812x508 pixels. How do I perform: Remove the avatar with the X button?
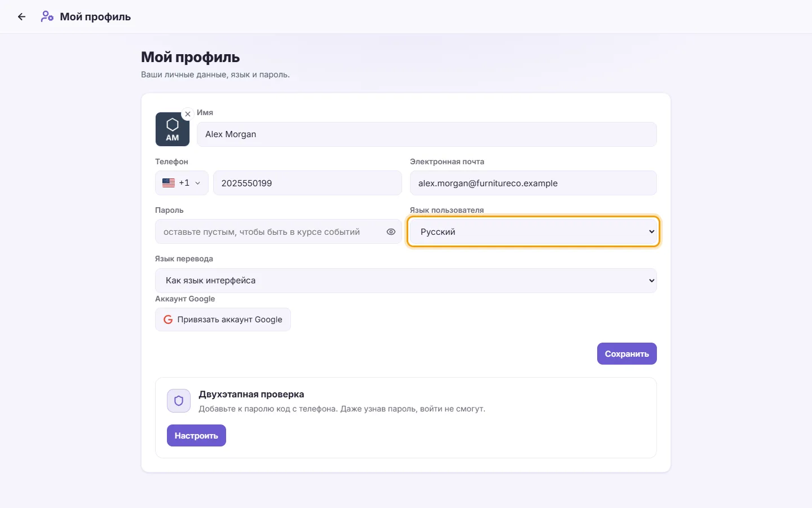coord(188,114)
